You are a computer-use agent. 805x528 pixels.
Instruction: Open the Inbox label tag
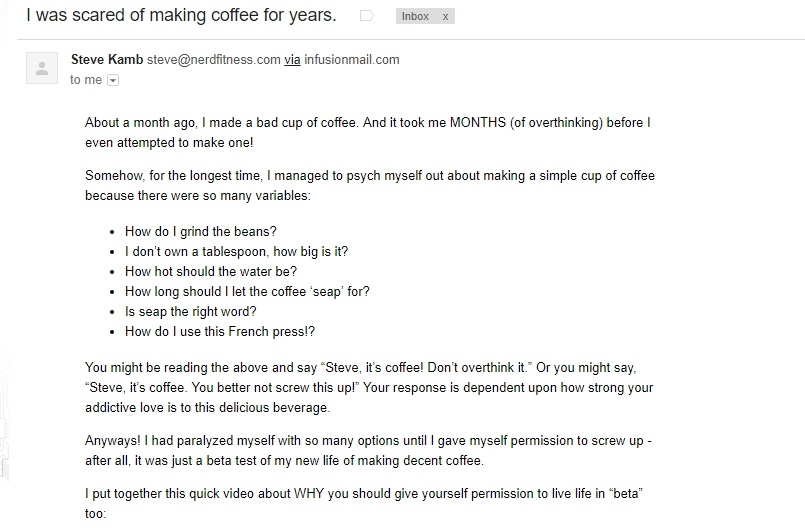(x=415, y=16)
